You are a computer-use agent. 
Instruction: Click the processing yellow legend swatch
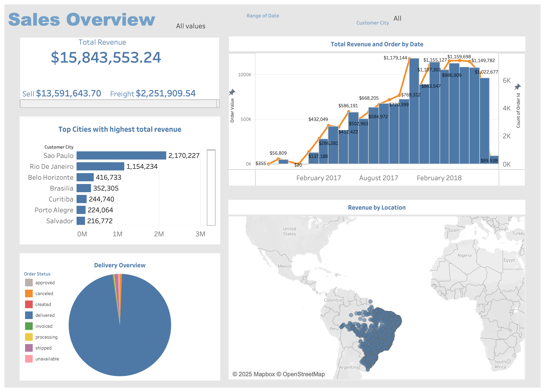[x=29, y=337]
